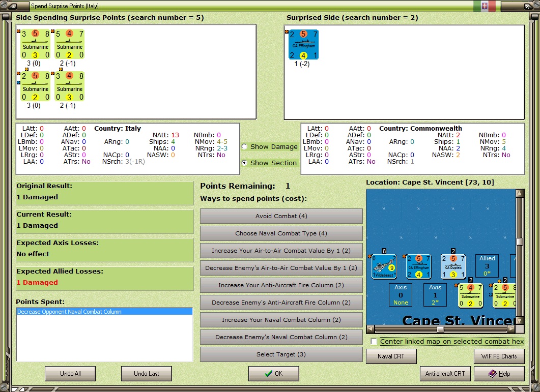This screenshot has width=540, height=392.
Task: Click the Axis 0 None section box
Action: [401, 294]
